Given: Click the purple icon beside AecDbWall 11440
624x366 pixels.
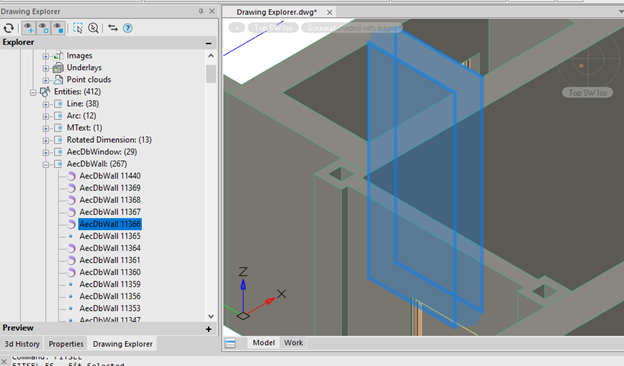Looking at the screenshot, I should [x=71, y=176].
